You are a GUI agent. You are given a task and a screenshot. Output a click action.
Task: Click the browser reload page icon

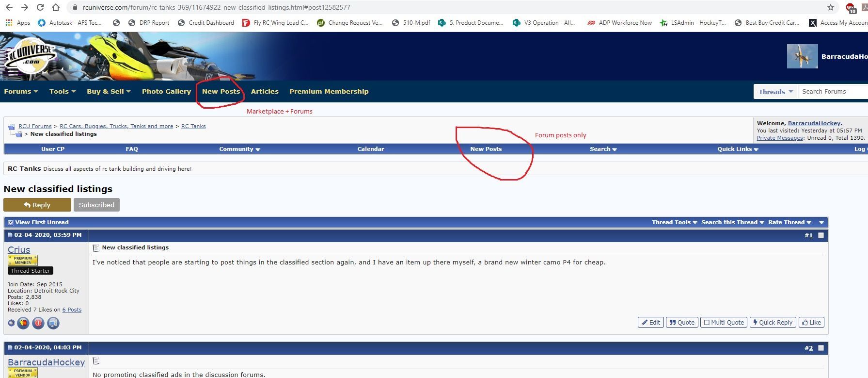coord(40,7)
